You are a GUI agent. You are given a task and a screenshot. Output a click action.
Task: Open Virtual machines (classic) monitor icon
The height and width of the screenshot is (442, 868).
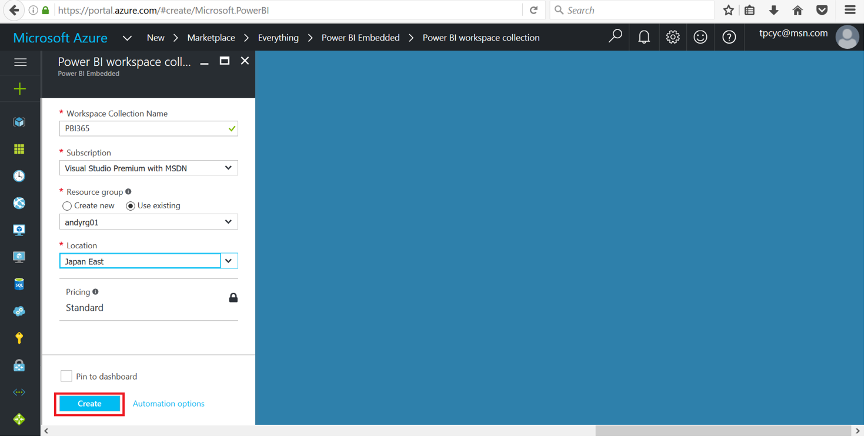19,230
